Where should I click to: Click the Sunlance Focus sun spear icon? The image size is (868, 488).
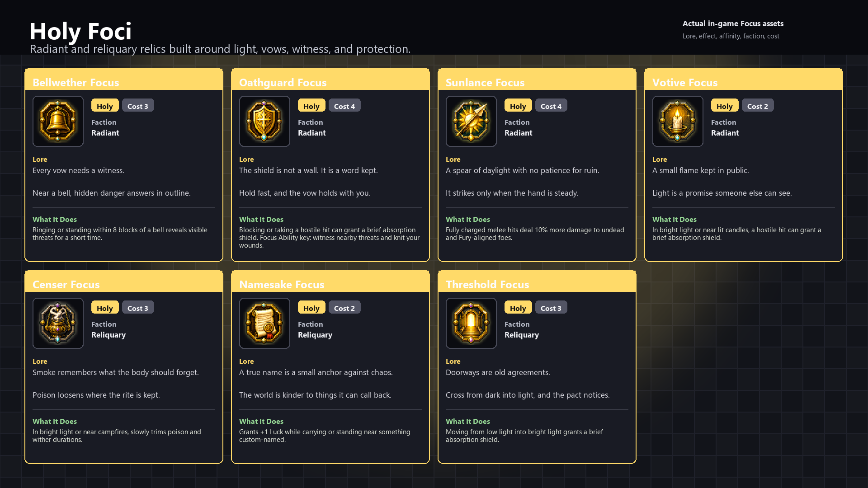[x=471, y=121]
